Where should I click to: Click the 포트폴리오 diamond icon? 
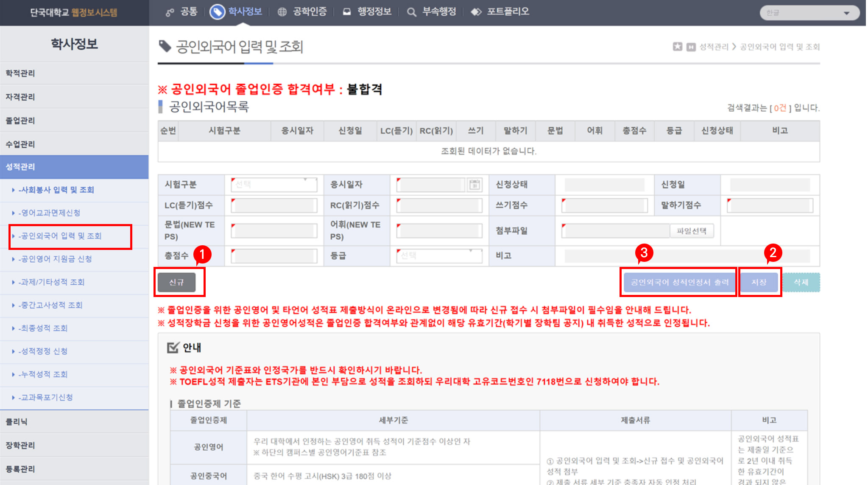point(476,12)
